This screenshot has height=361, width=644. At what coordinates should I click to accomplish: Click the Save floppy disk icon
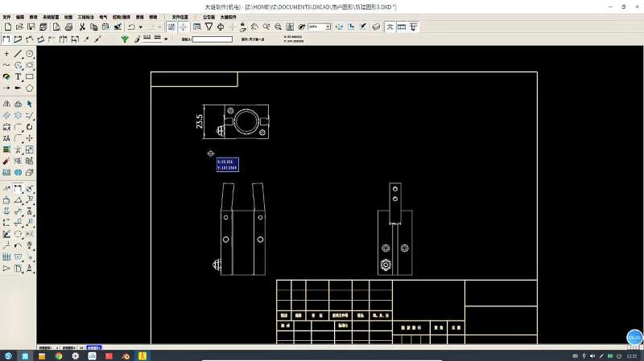(x=31, y=27)
